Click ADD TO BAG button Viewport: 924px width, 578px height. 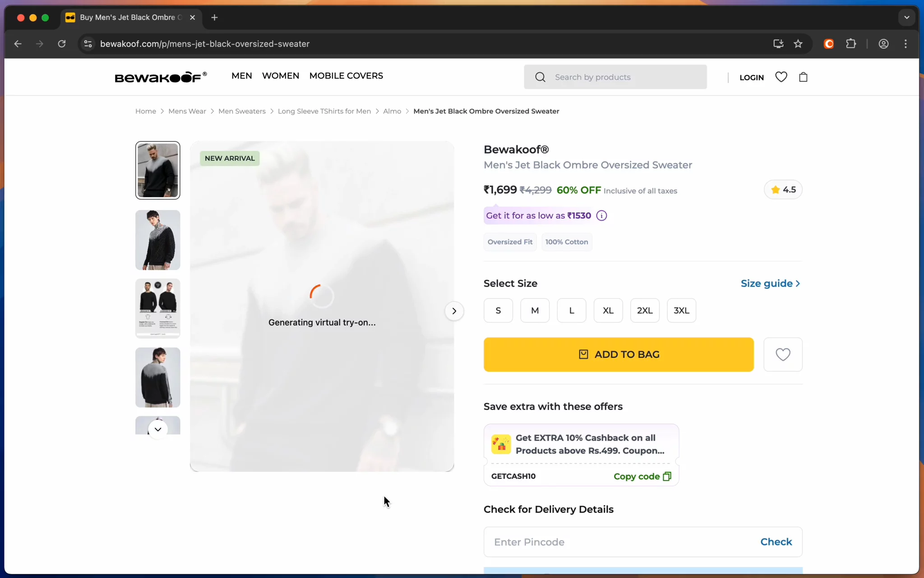[x=619, y=354]
